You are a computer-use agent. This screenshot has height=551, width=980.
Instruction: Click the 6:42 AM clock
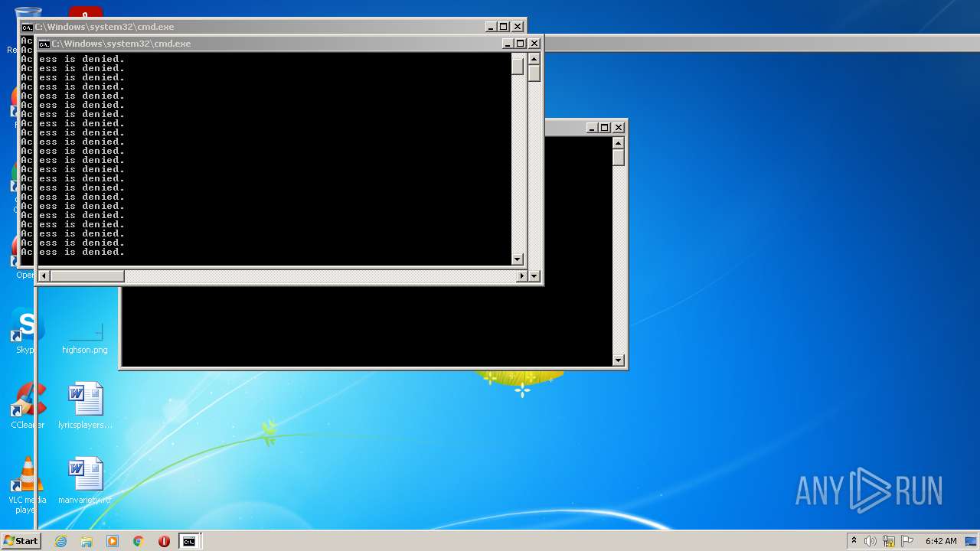941,541
